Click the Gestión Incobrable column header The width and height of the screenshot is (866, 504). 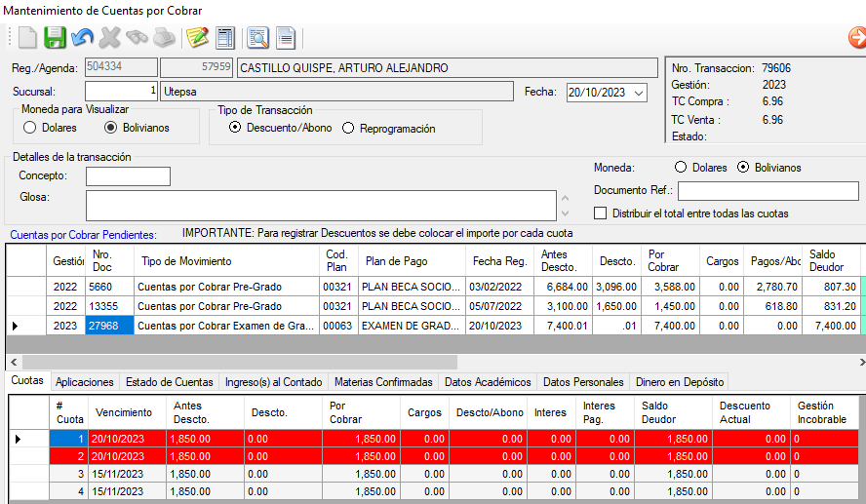[825, 412]
